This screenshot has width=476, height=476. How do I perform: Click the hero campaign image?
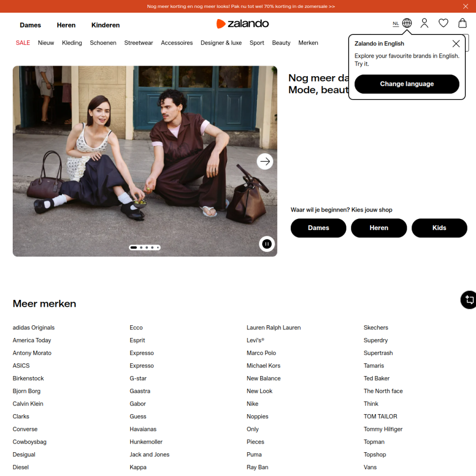145,161
